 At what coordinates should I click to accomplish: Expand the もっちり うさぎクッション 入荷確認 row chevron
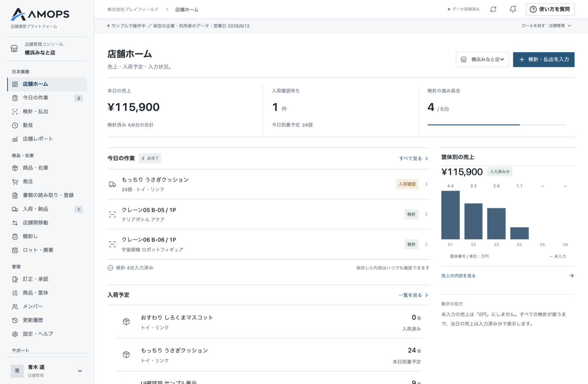click(x=426, y=184)
